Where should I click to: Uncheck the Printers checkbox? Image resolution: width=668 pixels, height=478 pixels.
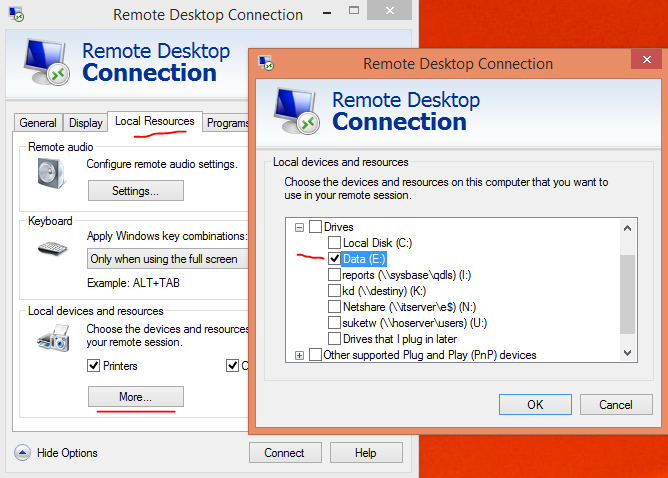[93, 366]
